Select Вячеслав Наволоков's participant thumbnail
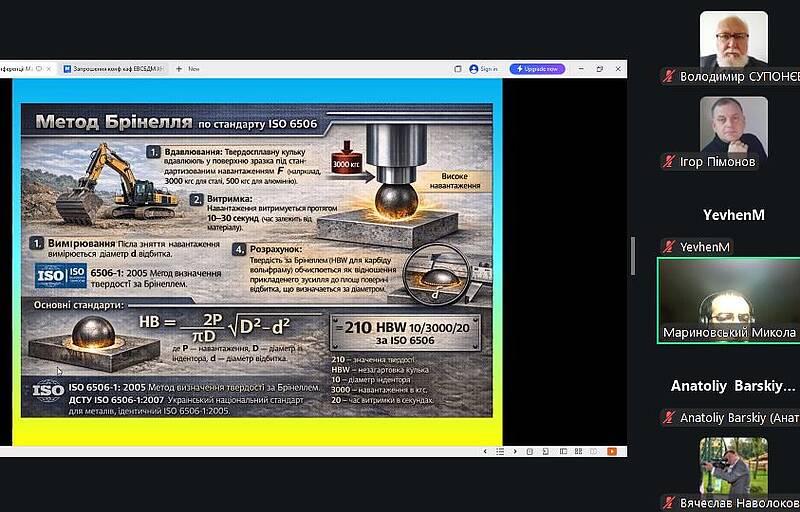 [x=733, y=465]
